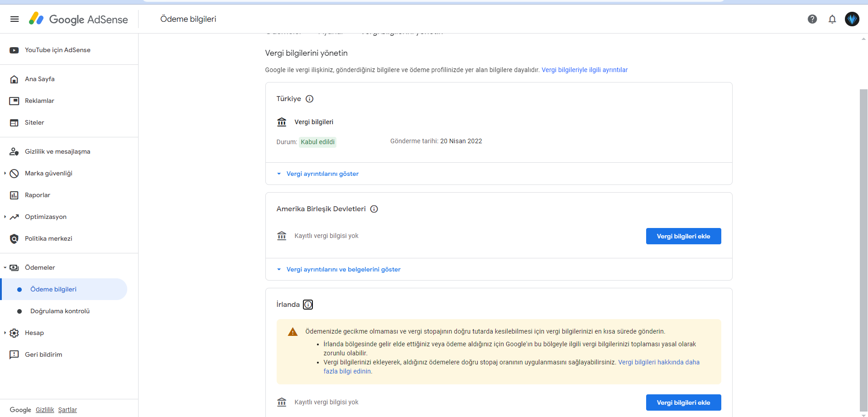Click the Kabul edildi status badge
The image size is (868, 417).
coord(317,142)
